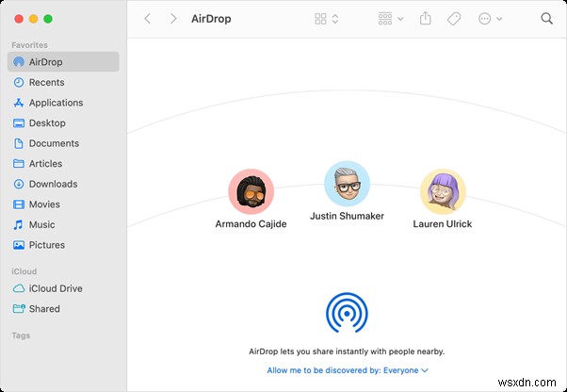Image resolution: width=567 pixels, height=392 pixels.
Task: Click the Edit Tags icon
Action: (454, 19)
